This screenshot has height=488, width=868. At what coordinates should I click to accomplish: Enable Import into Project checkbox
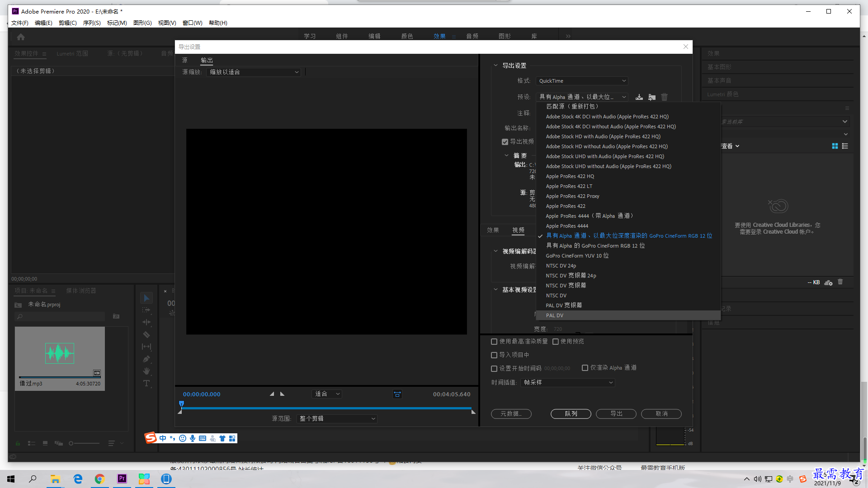click(494, 355)
